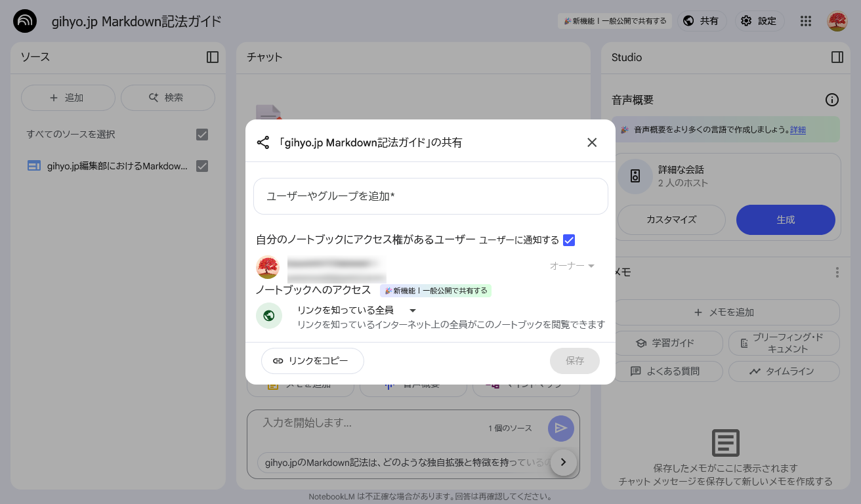Screen dimensions: 861x504
Task: Open the リンクを知っている全員 access dropdown
Action: (x=357, y=310)
